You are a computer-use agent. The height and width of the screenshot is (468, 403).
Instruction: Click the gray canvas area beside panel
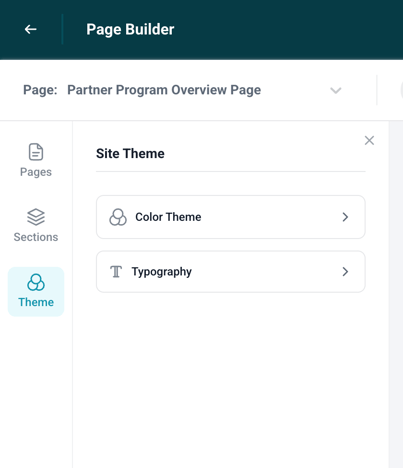396,293
